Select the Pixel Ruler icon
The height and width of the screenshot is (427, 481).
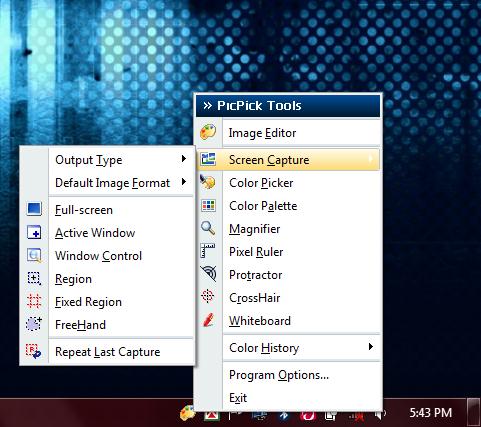[208, 251]
